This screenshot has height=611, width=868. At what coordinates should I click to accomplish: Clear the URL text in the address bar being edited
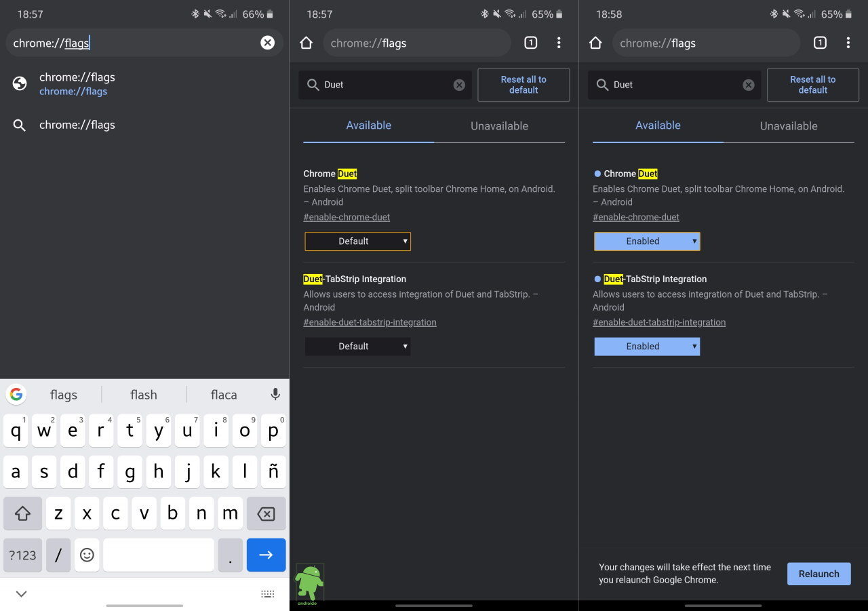pos(268,43)
